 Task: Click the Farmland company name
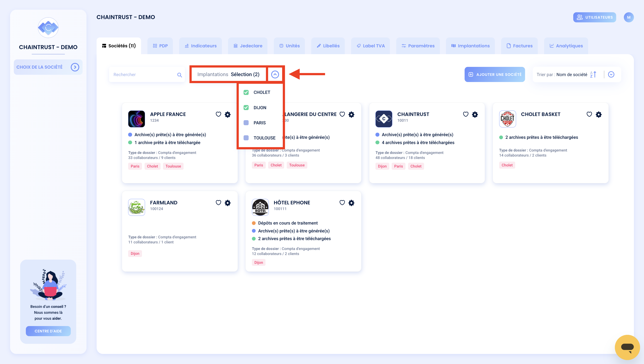(x=163, y=203)
